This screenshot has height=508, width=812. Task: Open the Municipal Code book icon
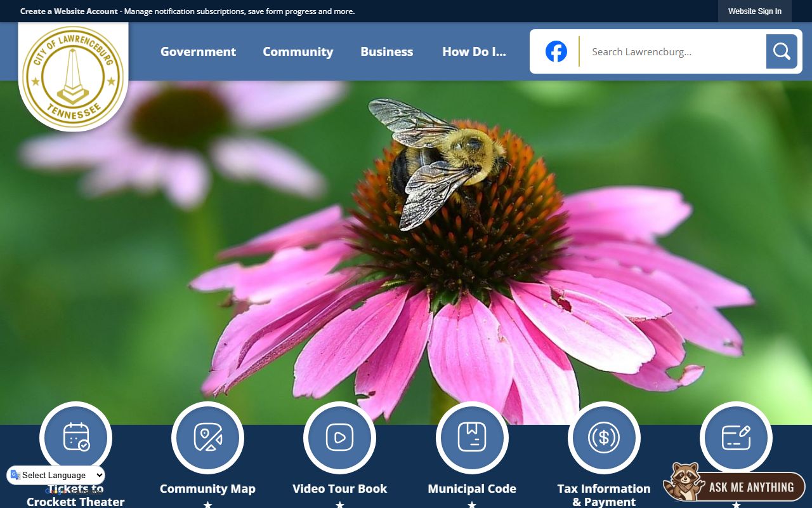point(472,438)
